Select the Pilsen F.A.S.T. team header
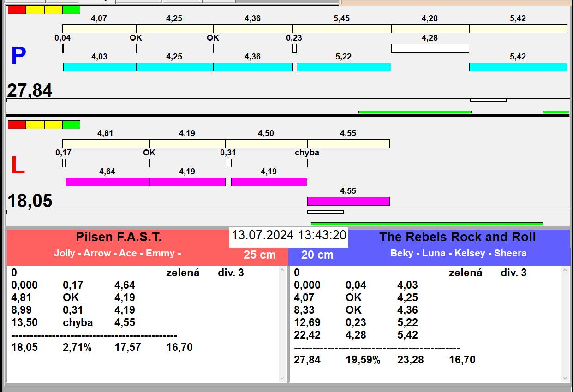573x392 pixels. pos(119,237)
